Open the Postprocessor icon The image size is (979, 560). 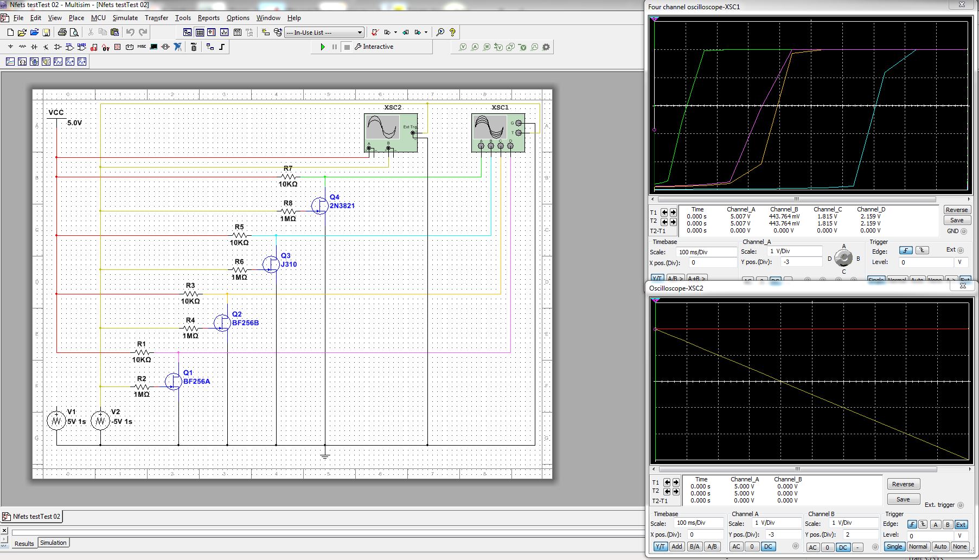point(237,33)
